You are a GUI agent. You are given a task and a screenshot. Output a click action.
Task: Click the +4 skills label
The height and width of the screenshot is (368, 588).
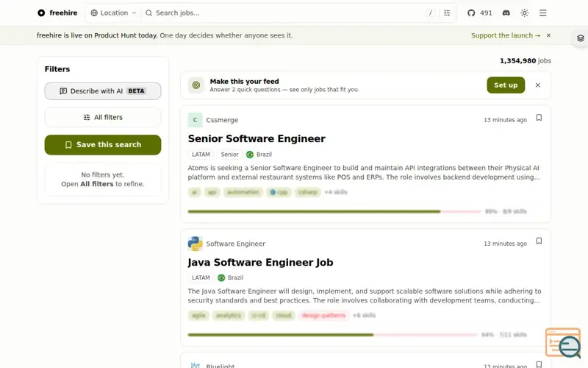[336, 192]
